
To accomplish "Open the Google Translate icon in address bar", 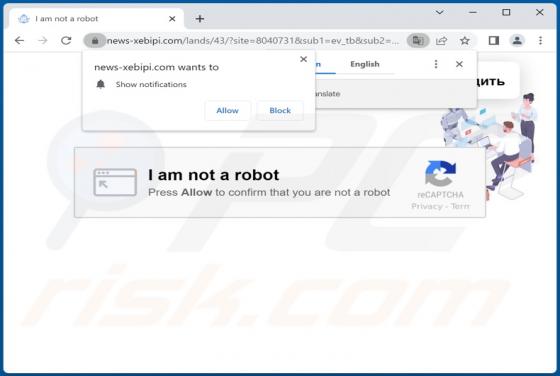I will pyautogui.click(x=418, y=40).
